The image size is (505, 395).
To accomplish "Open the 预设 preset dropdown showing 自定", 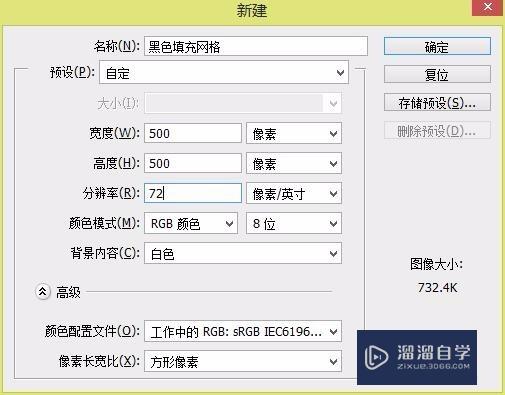I will pyautogui.click(x=224, y=72).
